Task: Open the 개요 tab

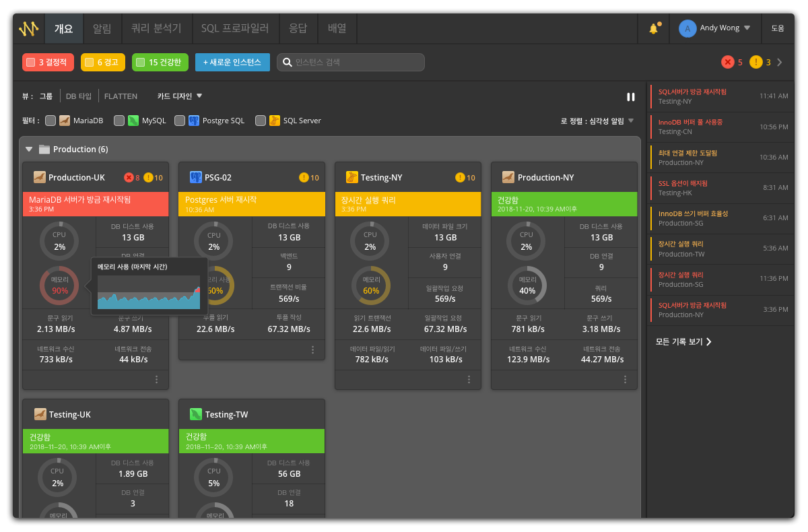Action: click(x=63, y=28)
